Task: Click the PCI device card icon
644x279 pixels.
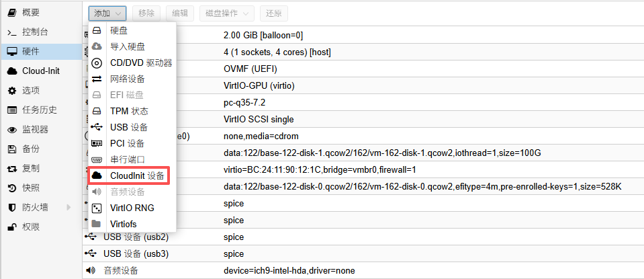Action: pos(97,143)
